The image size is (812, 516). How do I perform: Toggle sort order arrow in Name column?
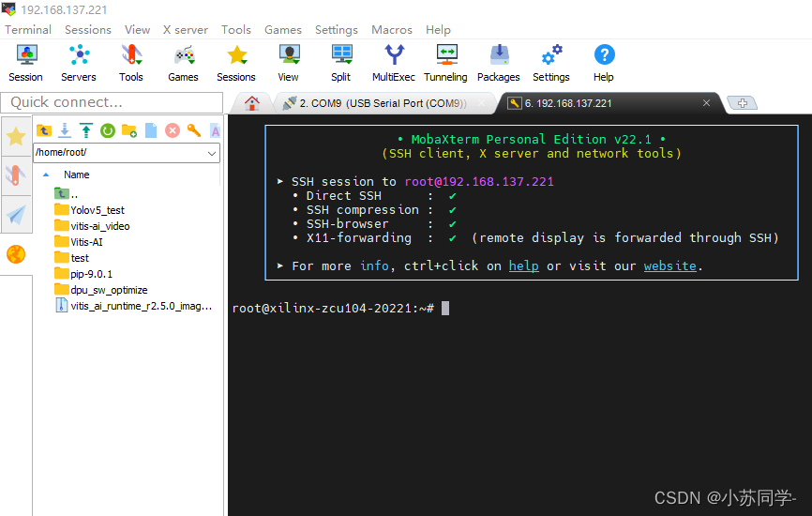pos(46,175)
